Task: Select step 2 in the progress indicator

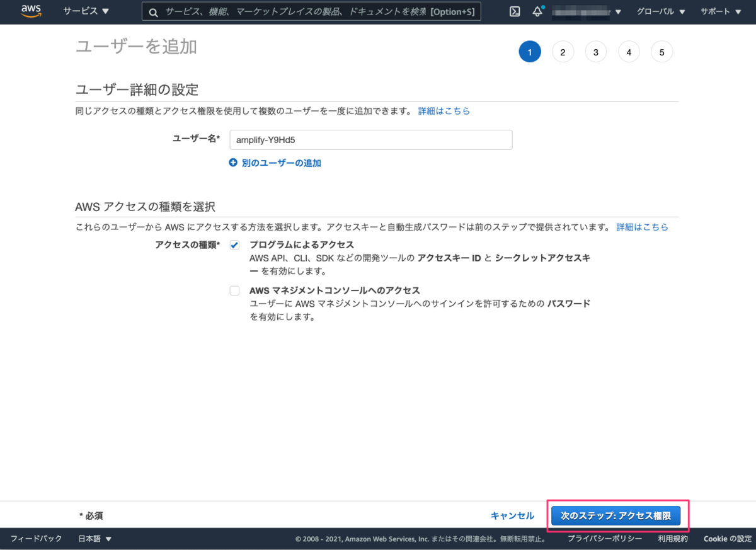Action: 563,51
